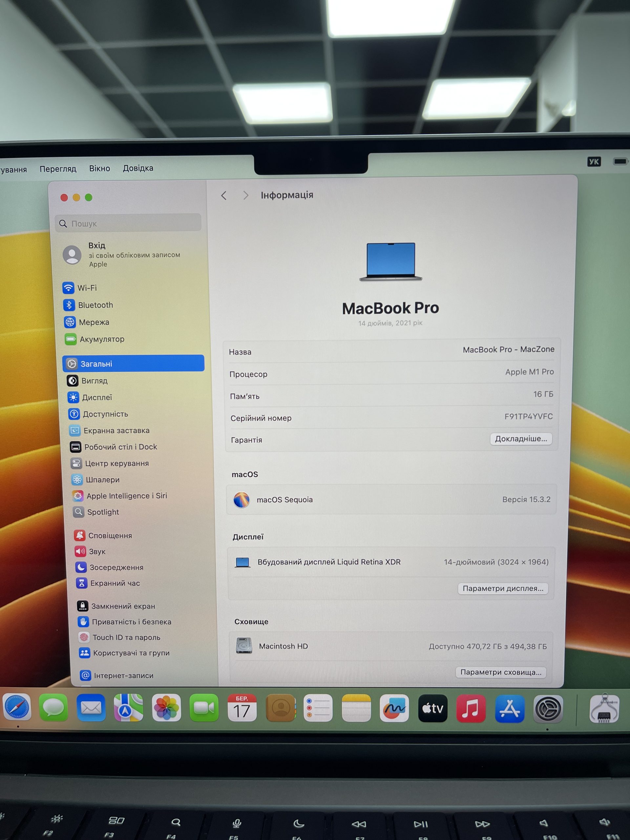Screen dimensions: 630x840
Task: Open Вигляд appearance settings
Action: (87, 381)
